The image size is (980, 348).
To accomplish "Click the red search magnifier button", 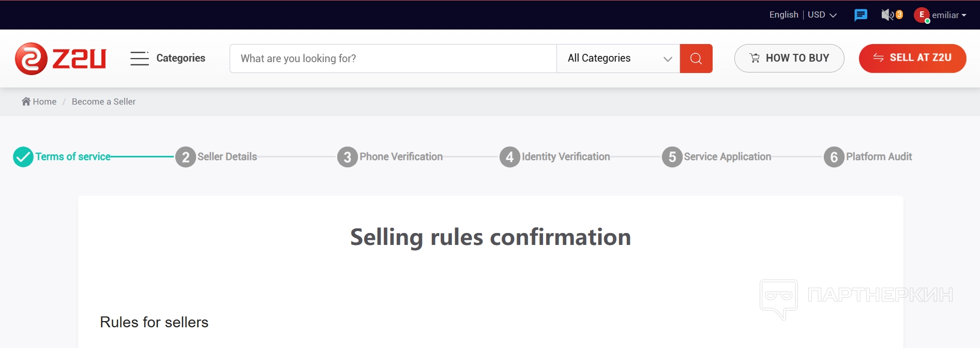I will [x=696, y=59].
